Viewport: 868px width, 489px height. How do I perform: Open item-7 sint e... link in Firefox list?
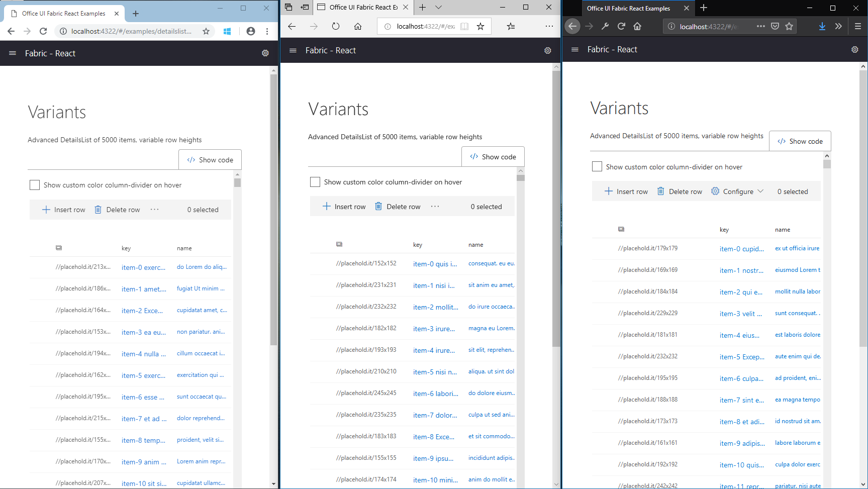(742, 400)
